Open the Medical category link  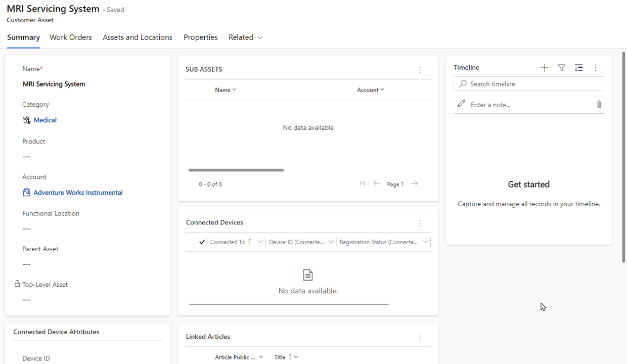tap(45, 120)
